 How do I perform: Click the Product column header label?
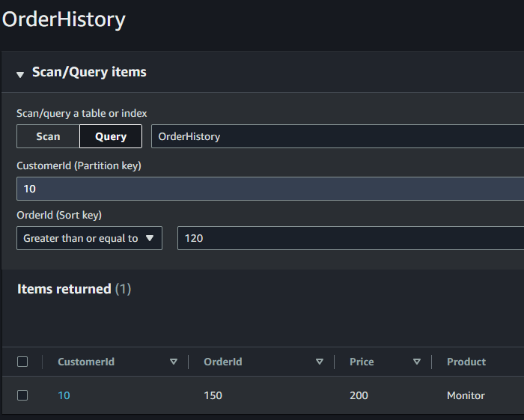[x=466, y=362]
